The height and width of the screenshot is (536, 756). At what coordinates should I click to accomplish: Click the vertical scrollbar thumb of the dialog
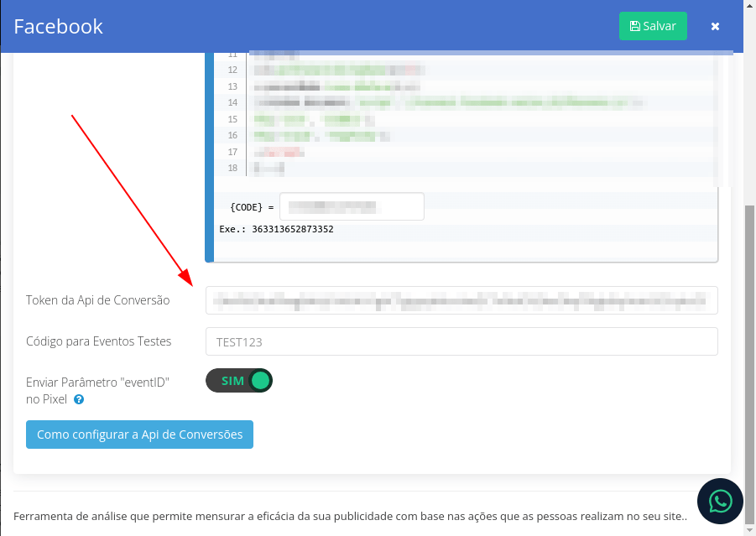749,364
